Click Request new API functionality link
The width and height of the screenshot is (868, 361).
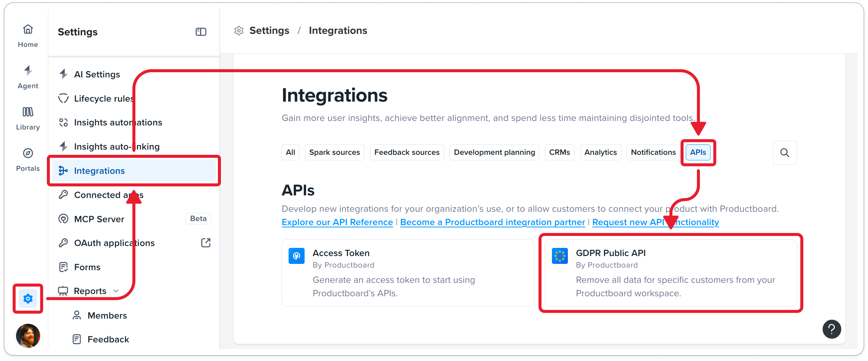656,222
